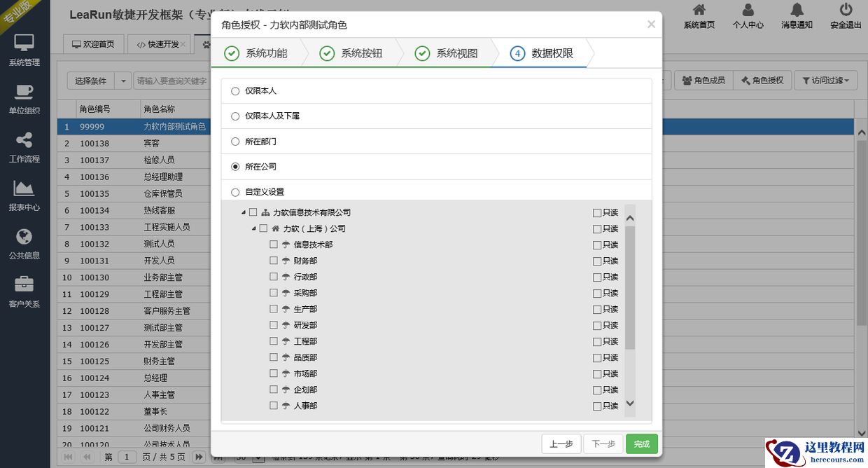868x468 pixels.
Task: Go to wizard step 数据权限
Action: tap(542, 53)
